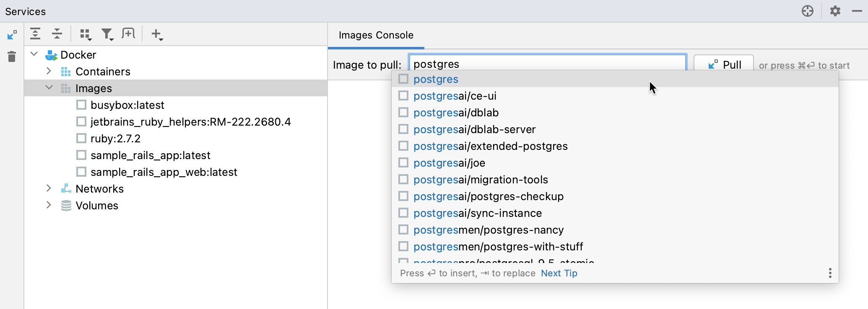Delete selection using the trash icon
This screenshot has height=309, width=868.
11,57
